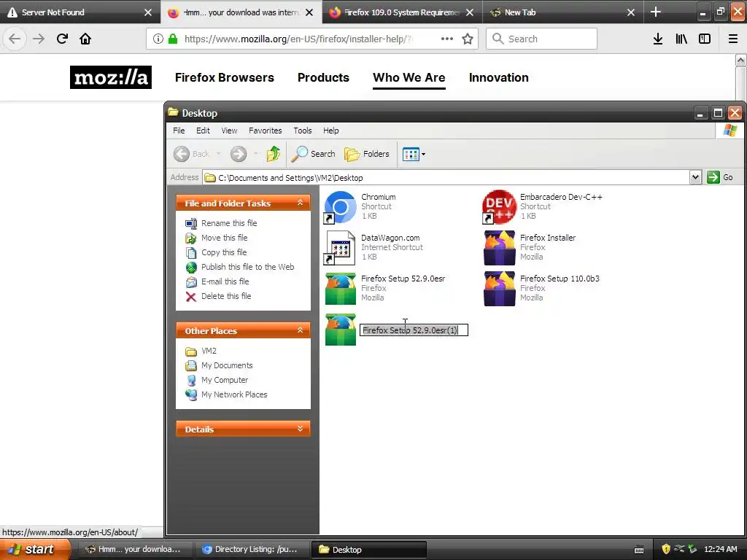Switch to Firefox 109.0 System Requirements tab

click(395, 12)
